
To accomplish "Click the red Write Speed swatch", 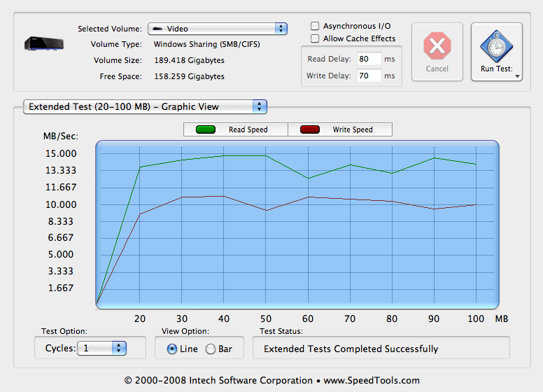I will click(310, 129).
